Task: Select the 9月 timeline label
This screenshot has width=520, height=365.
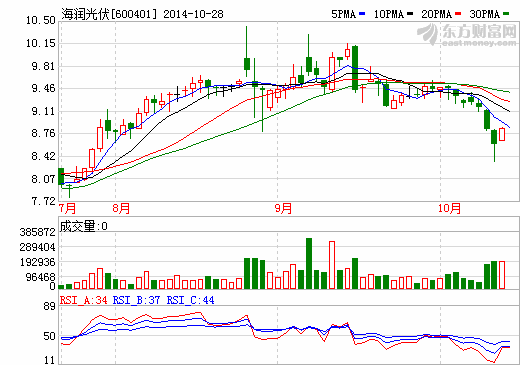Action: click(283, 208)
